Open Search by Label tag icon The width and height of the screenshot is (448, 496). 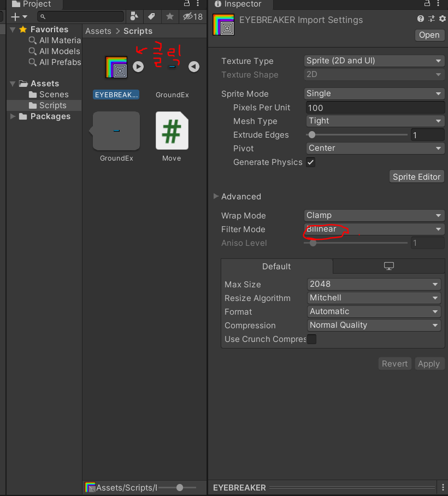151,16
